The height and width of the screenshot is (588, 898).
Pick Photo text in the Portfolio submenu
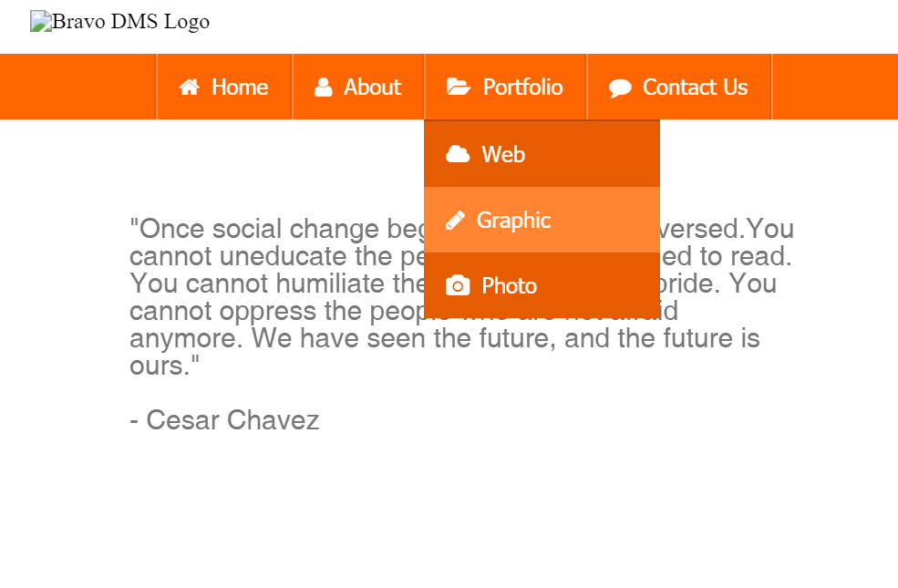pyautogui.click(x=509, y=286)
